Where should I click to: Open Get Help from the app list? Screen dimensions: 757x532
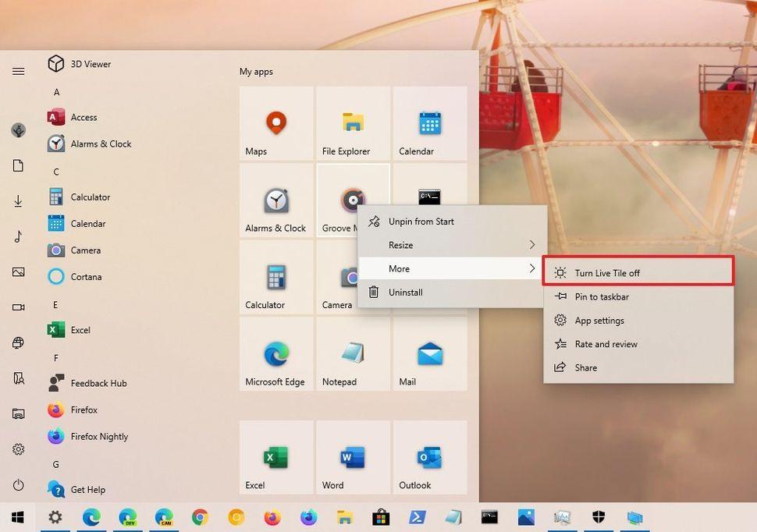[x=76, y=490]
